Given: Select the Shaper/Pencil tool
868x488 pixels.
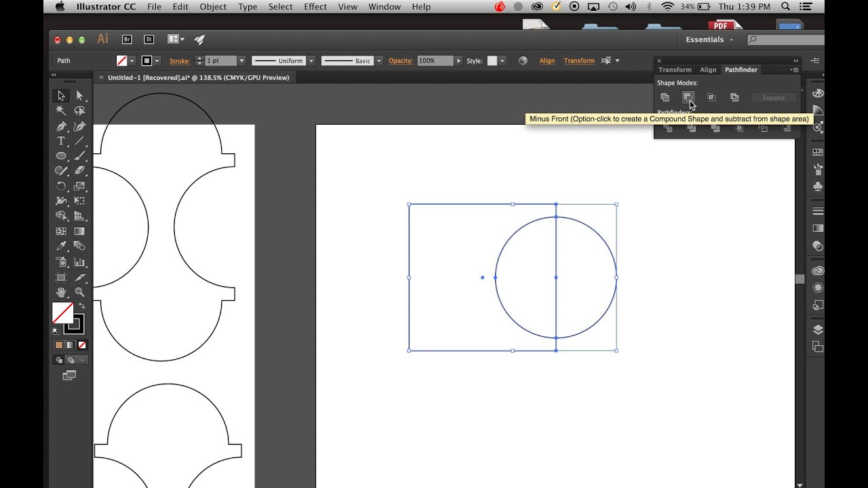Looking at the screenshot, I should [x=61, y=171].
